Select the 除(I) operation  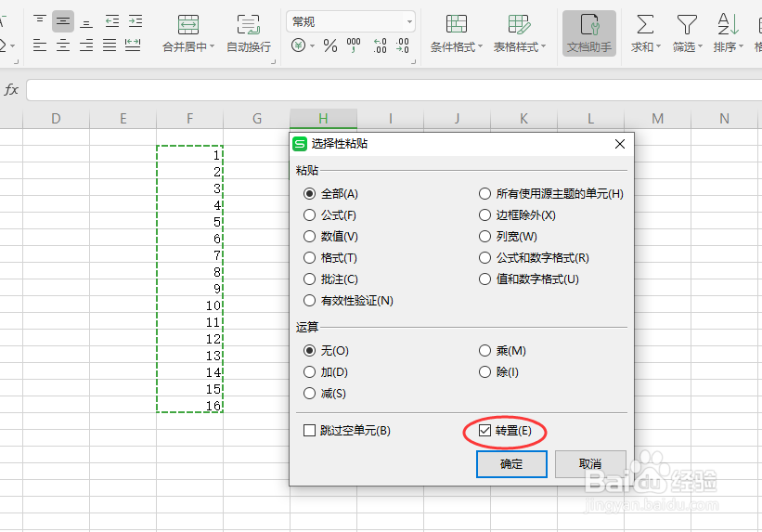pyautogui.click(x=485, y=372)
